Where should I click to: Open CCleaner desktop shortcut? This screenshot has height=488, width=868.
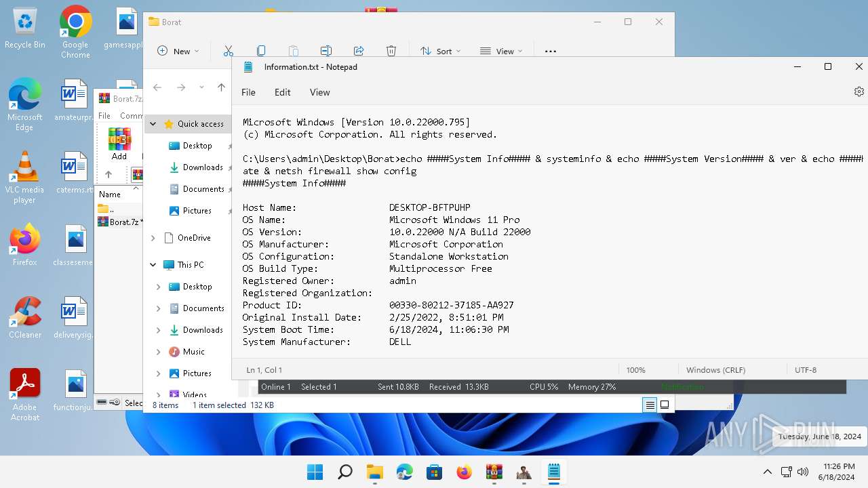25,317
